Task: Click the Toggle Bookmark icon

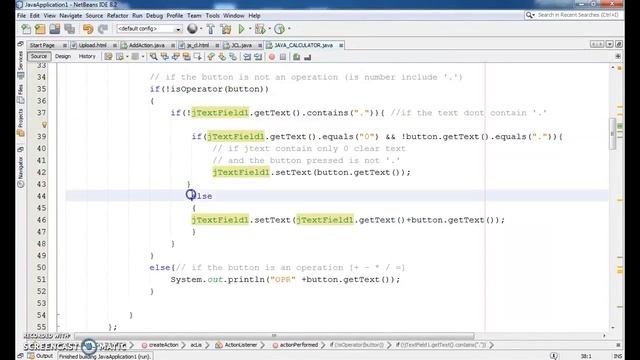Action: pyautogui.click(x=233, y=57)
